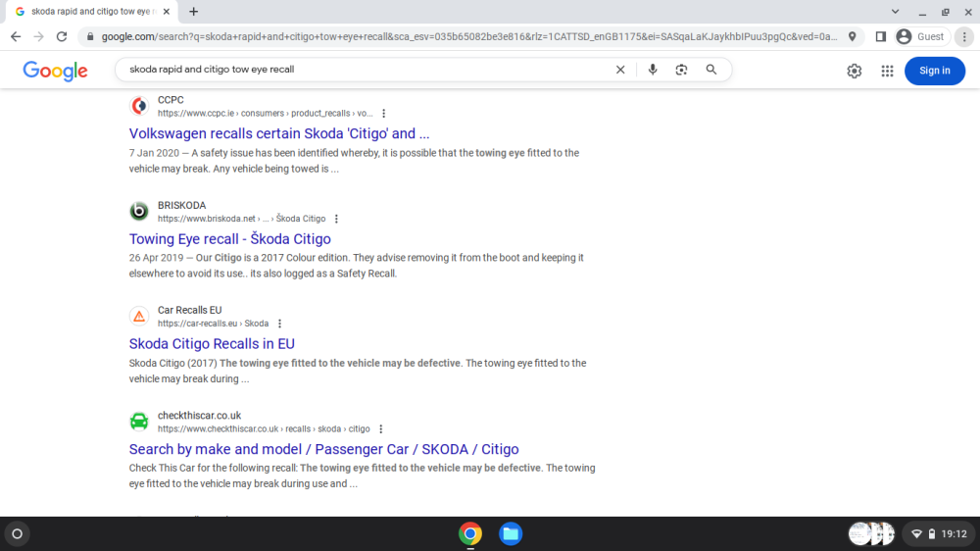This screenshot has width=980, height=551.
Task: Go forward in browser history
Action: (39, 37)
